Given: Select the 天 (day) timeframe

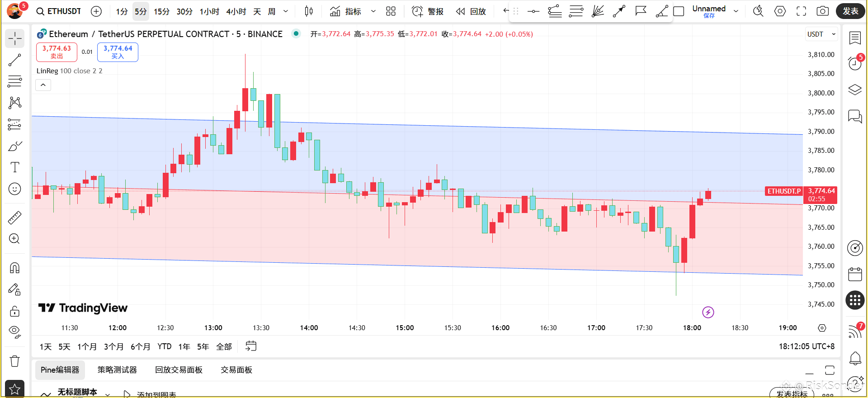Looking at the screenshot, I should 257,11.
